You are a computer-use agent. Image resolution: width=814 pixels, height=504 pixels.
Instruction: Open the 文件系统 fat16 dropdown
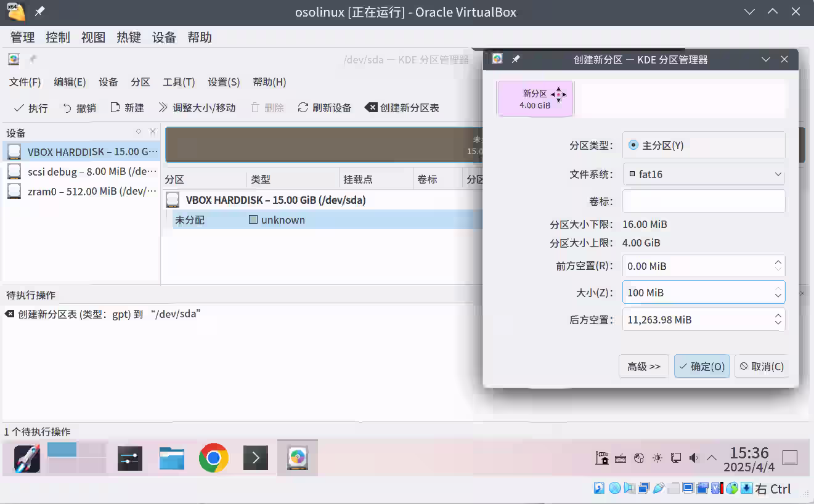coord(703,174)
